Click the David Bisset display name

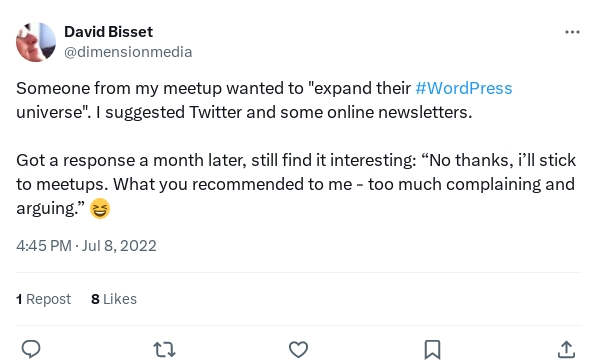(108, 32)
